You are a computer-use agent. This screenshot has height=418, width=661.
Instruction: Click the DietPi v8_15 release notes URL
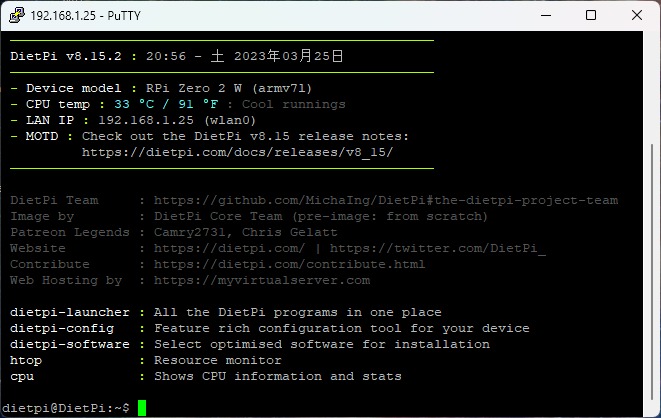(x=237, y=152)
